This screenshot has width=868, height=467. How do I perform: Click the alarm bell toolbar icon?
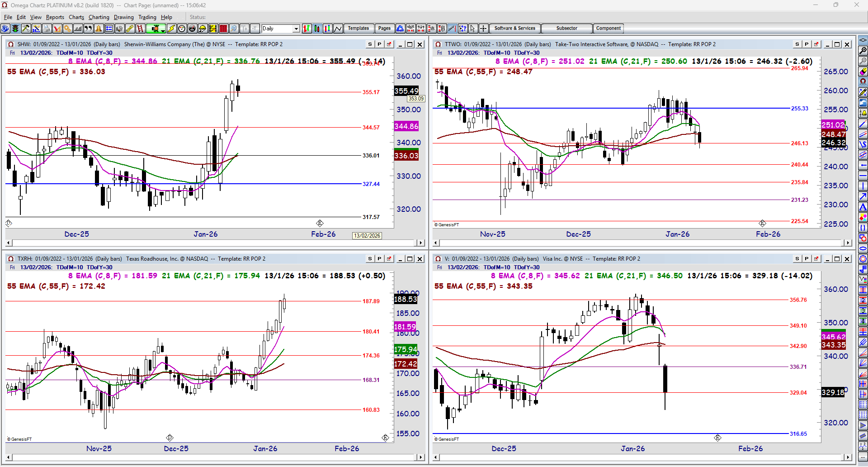click(x=99, y=29)
